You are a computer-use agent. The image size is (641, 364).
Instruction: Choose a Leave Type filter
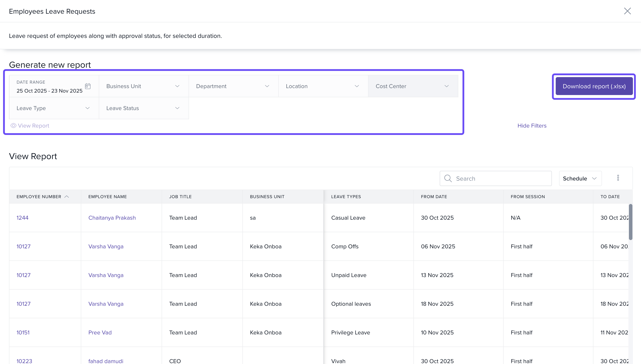[x=54, y=108]
